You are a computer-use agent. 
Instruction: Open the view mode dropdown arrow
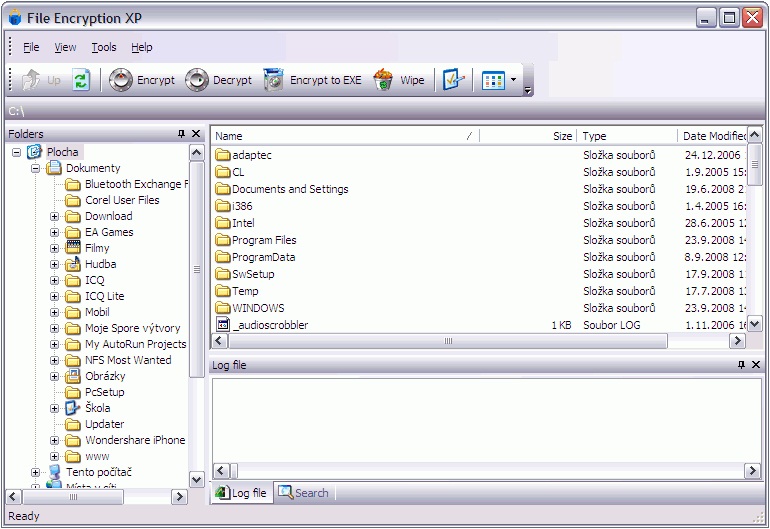click(513, 81)
